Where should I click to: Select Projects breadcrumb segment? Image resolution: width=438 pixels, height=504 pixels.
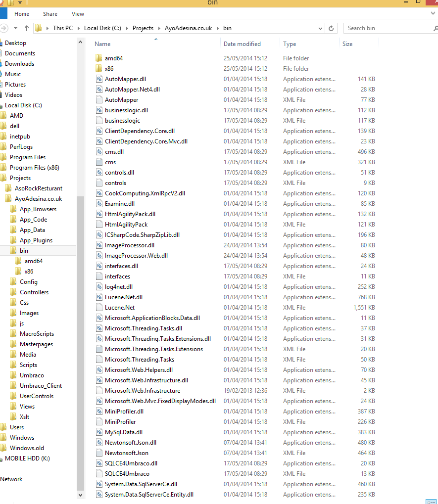pyautogui.click(x=143, y=28)
